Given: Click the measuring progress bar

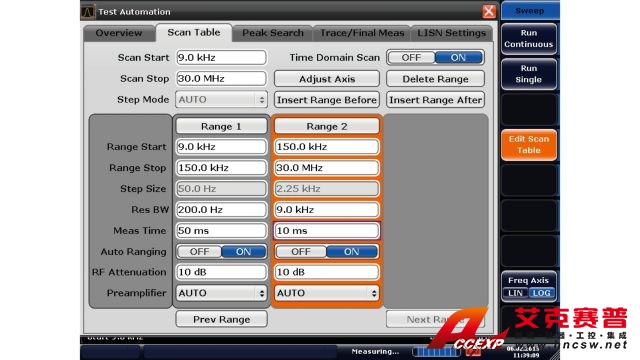Looking at the screenshot, I should click(x=436, y=351).
